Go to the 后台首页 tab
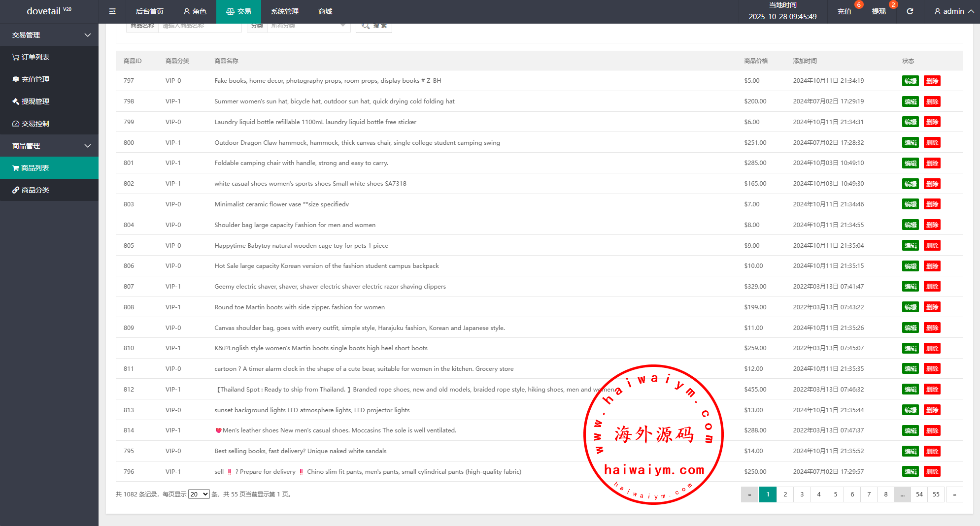This screenshot has height=526, width=980. point(149,11)
